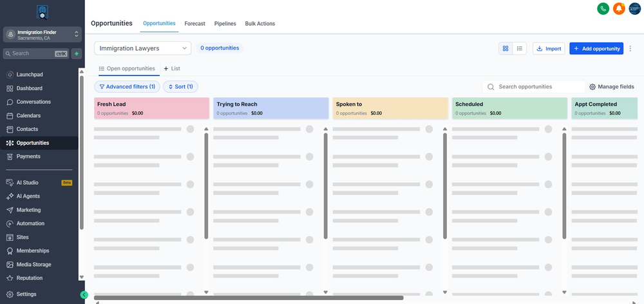Click the Contacts icon in sidebar
This screenshot has width=644, height=304.
point(10,129)
